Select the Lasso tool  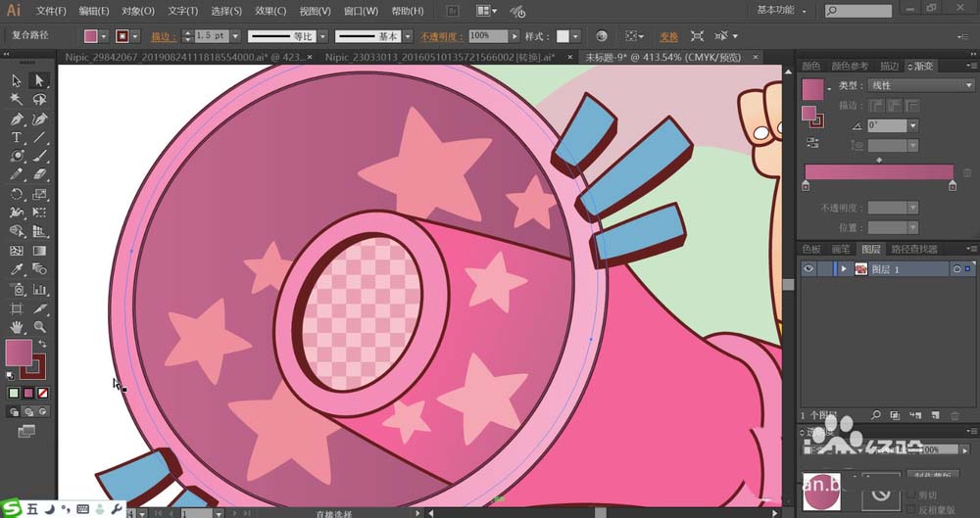(x=39, y=100)
